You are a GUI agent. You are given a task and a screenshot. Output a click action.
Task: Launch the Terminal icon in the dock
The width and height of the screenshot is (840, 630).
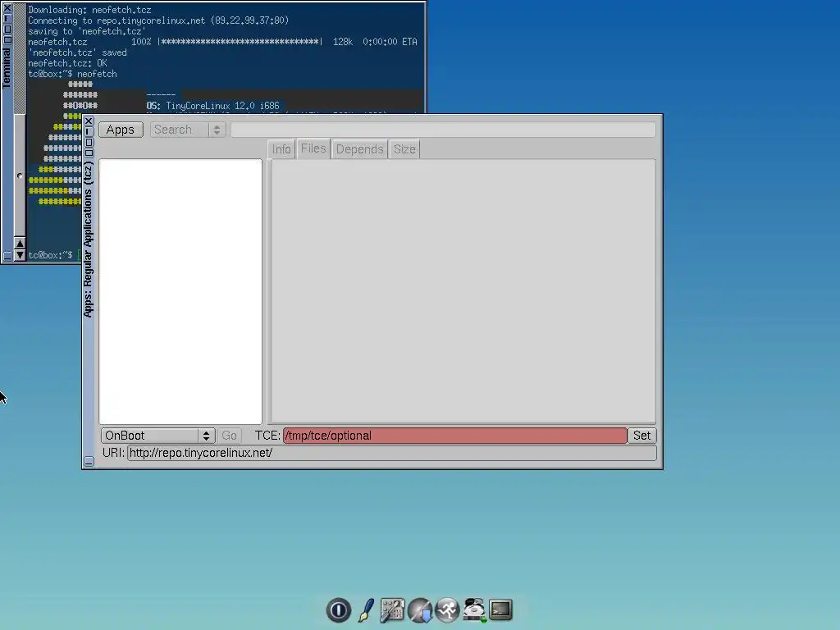501,609
